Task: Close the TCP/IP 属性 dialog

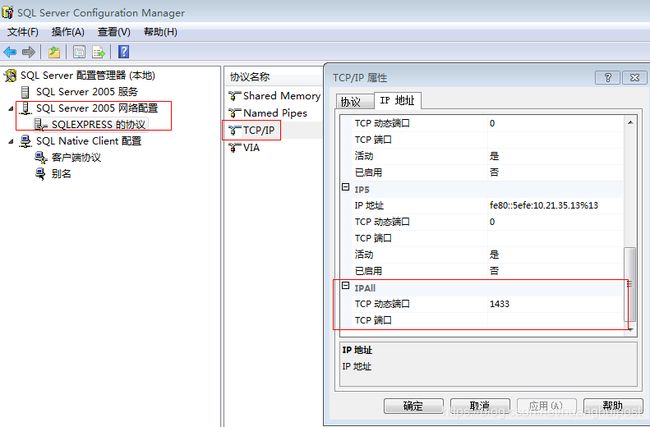Action: [x=634, y=78]
